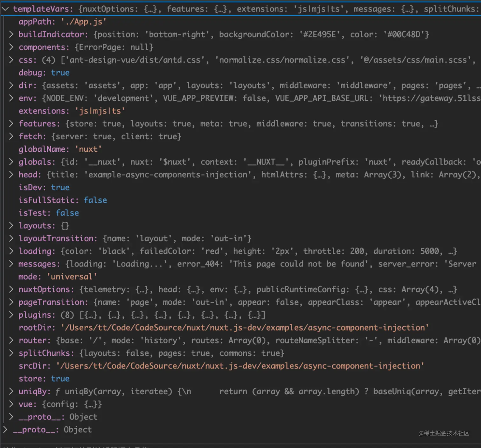This screenshot has height=448, width=481.
Task: Select the srcDir path string
Action: [x=240, y=366]
